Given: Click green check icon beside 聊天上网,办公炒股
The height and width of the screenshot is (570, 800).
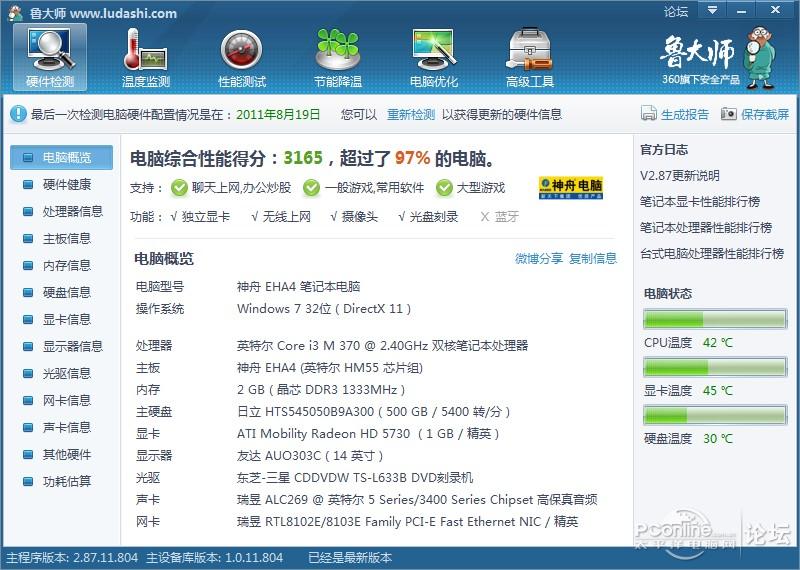Looking at the screenshot, I should coord(179,188).
